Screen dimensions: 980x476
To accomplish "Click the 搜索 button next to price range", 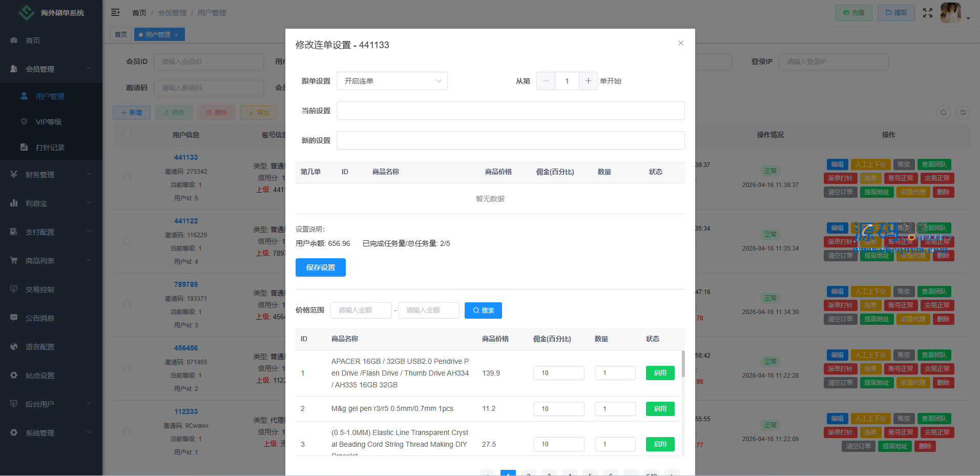I will [483, 311].
